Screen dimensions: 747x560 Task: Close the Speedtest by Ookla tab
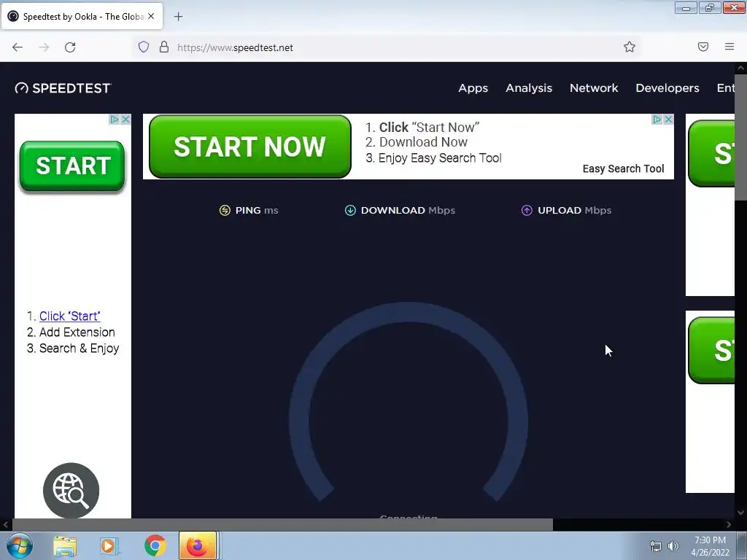151,16
